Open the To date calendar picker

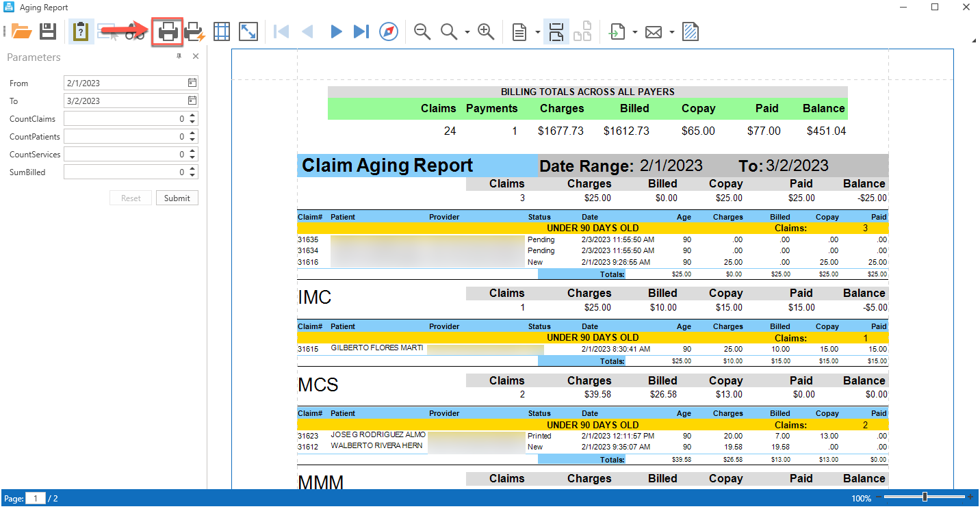click(x=192, y=101)
